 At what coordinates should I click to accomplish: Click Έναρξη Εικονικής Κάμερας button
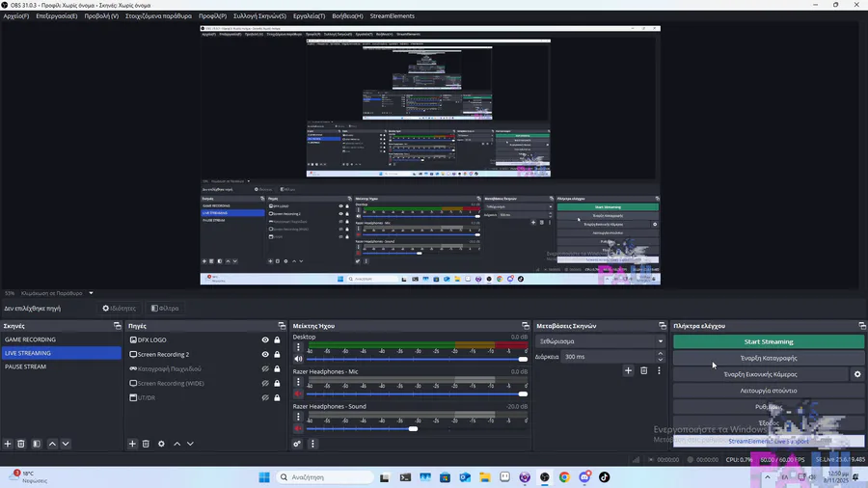[x=761, y=374]
